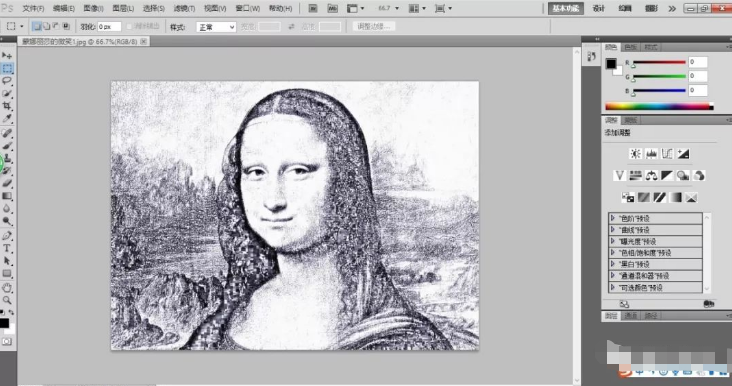Click the 设计 workspace button
The height and width of the screenshot is (386, 732).
click(x=598, y=8)
